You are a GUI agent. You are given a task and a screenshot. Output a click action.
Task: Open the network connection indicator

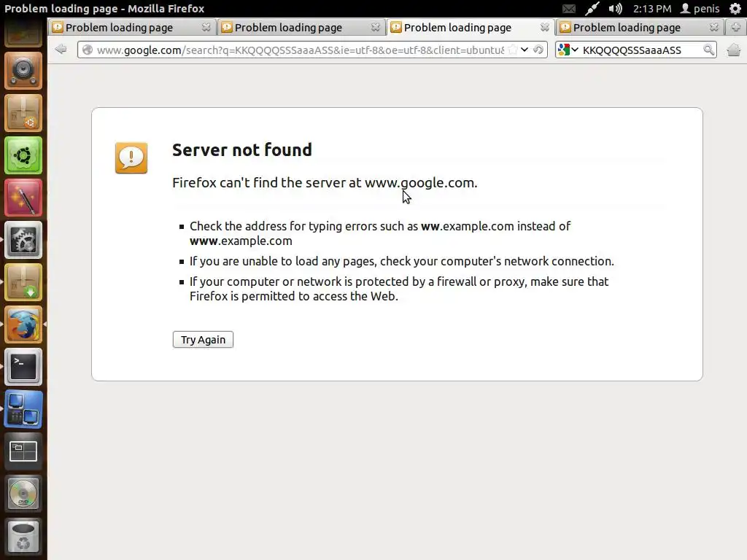[x=592, y=9]
